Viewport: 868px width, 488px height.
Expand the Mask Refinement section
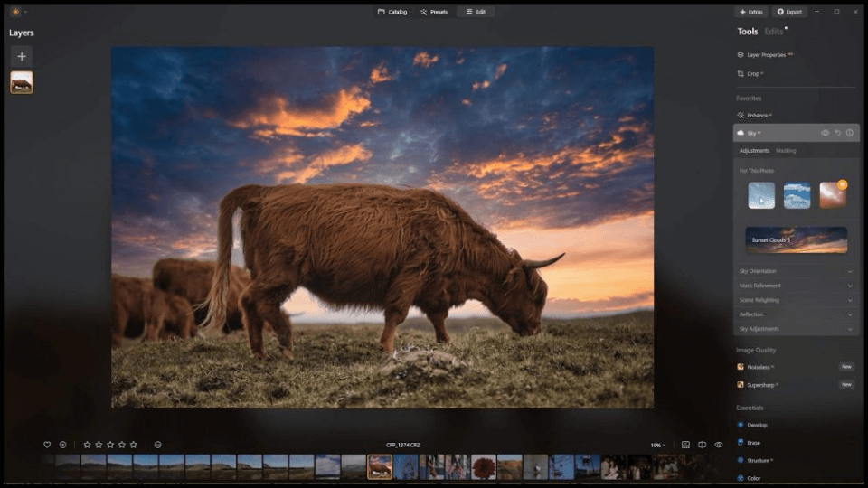(x=796, y=286)
